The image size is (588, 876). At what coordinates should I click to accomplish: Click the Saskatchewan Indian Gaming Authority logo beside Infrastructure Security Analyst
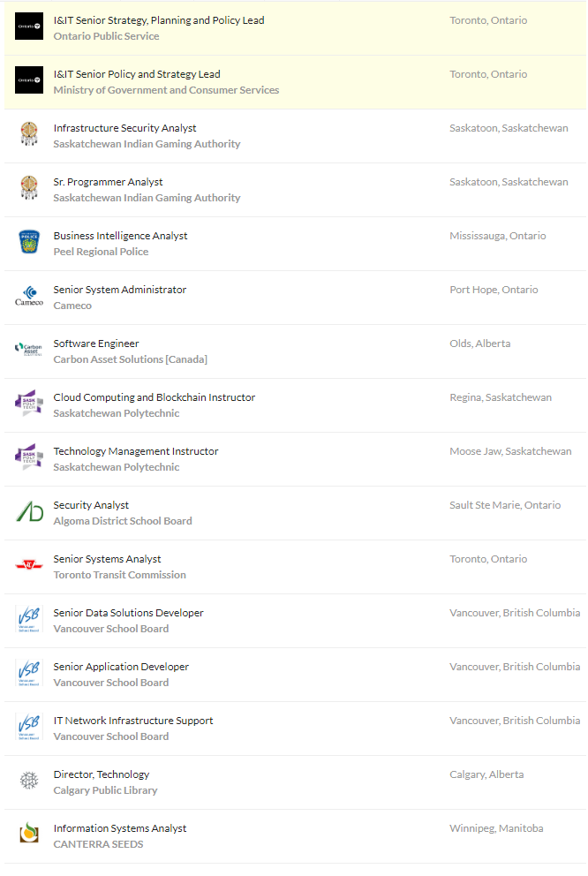(x=29, y=134)
